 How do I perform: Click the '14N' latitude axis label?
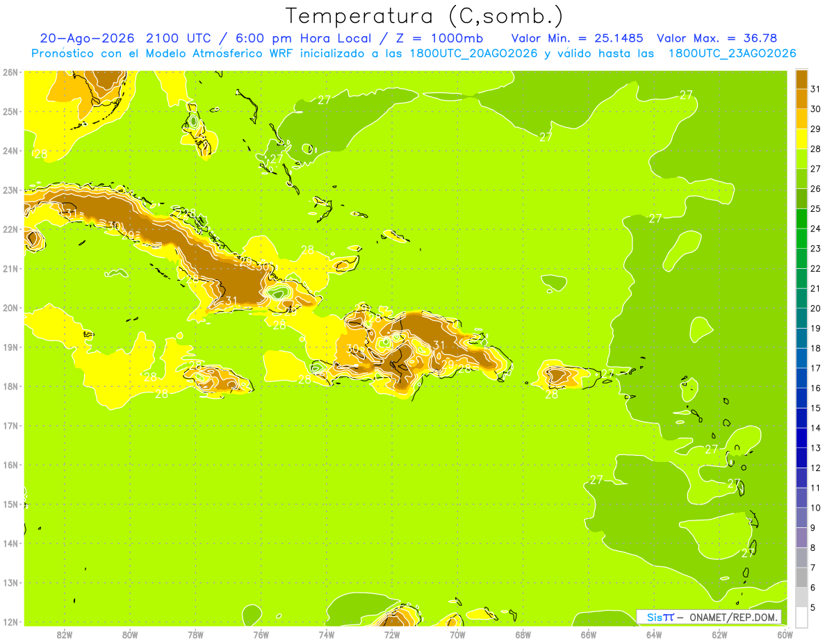(x=10, y=543)
